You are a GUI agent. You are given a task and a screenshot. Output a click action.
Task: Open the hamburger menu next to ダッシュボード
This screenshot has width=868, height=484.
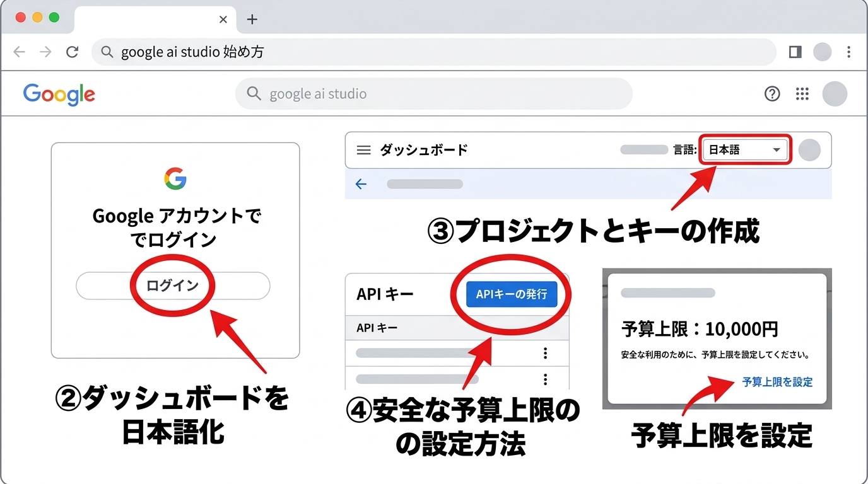pyautogui.click(x=363, y=150)
